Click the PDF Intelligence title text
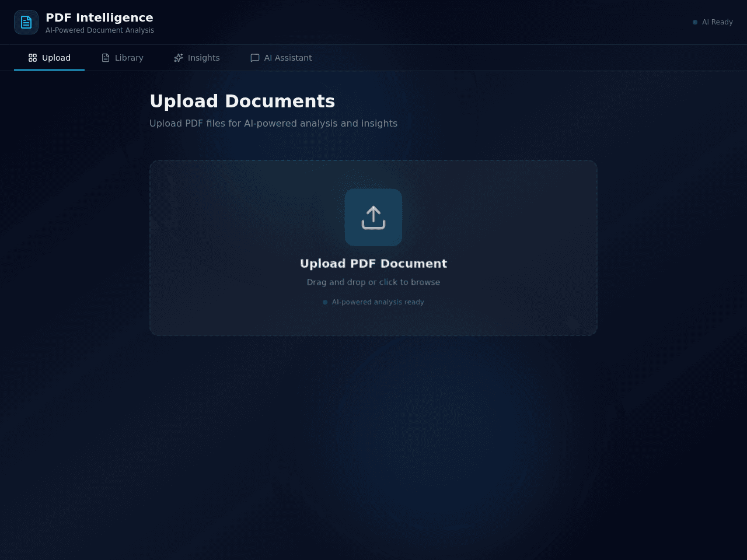 click(x=99, y=17)
